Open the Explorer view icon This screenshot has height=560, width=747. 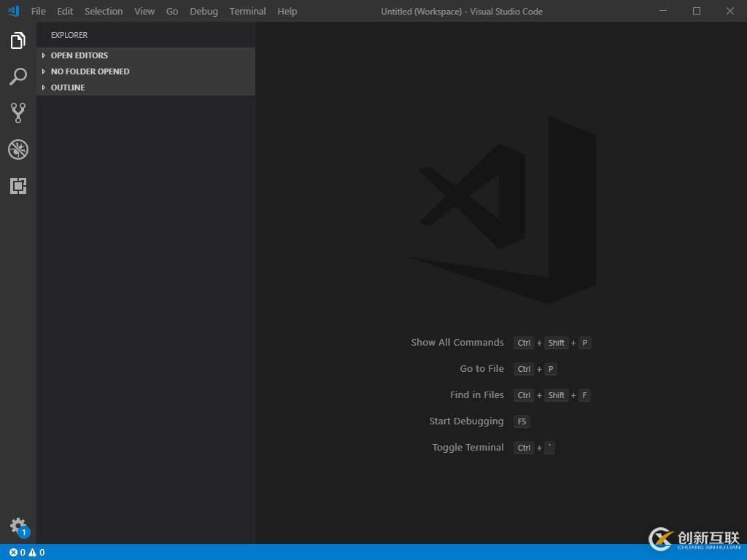coord(18,41)
